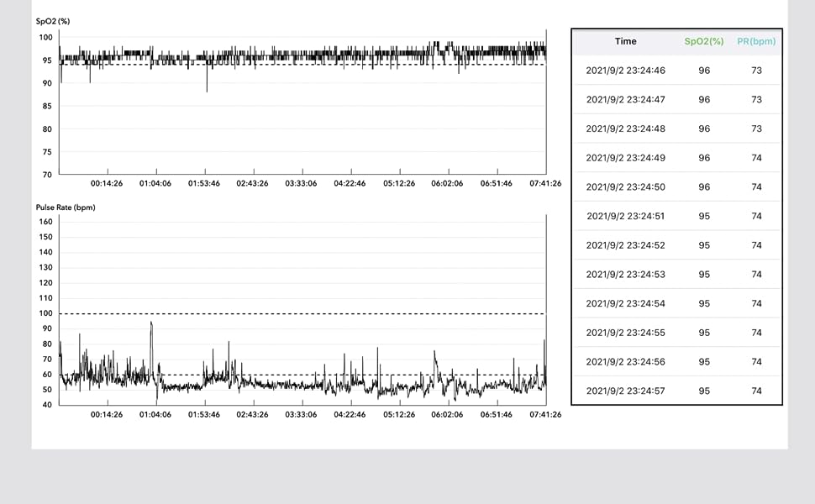The height and width of the screenshot is (504, 815).
Task: Click SpO2 value 95 in the 23:24:54 row
Action: [704, 303]
